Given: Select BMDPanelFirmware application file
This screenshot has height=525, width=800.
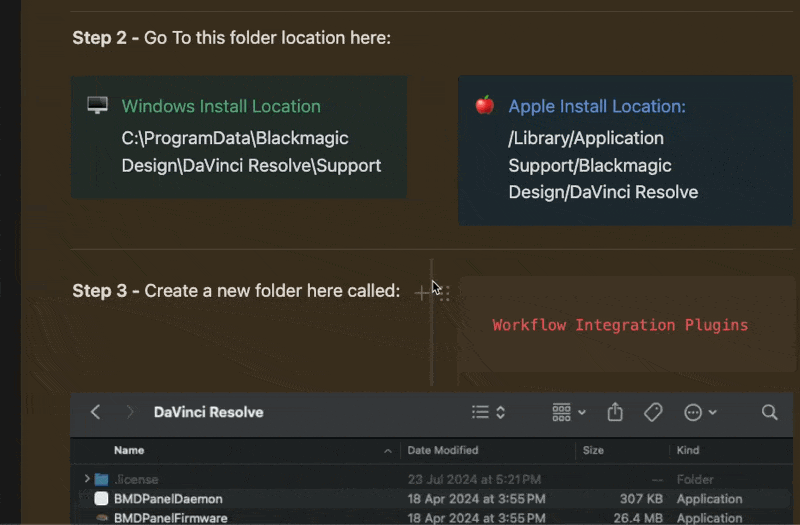Looking at the screenshot, I should pyautogui.click(x=432, y=517).
